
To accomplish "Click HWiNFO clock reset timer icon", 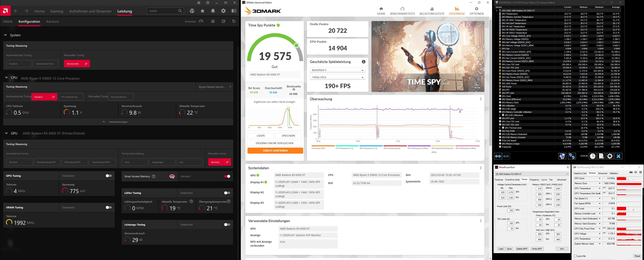I will pyautogui.click(x=593, y=156).
